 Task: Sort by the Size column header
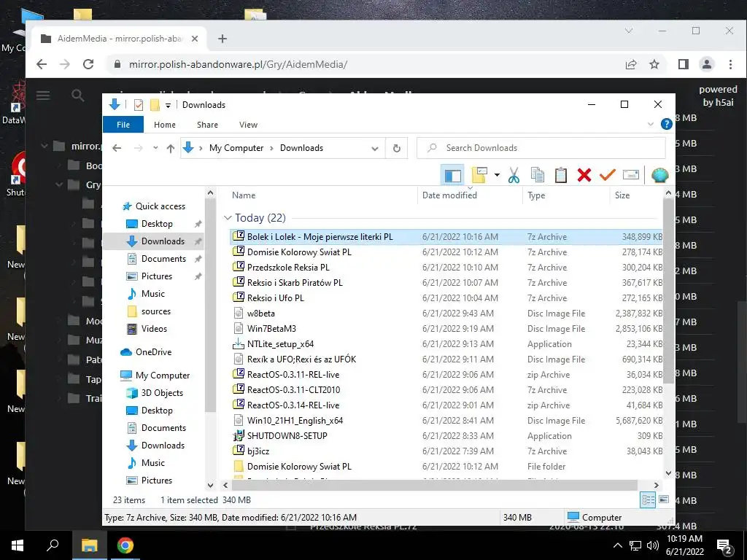(622, 195)
